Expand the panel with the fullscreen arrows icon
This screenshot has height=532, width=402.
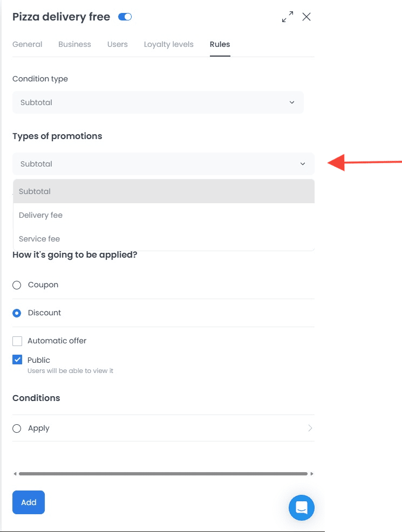(x=288, y=17)
